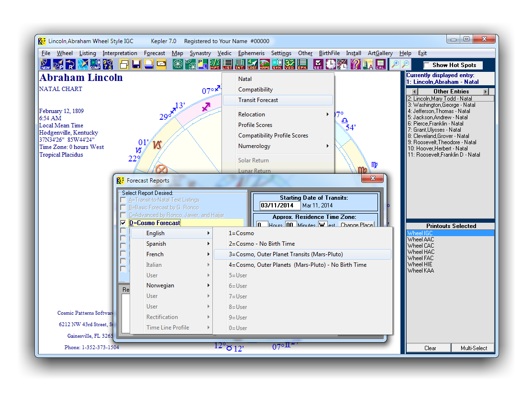Click the NEW chart toolbar icon
This screenshot has height=410, width=532.
(x=45, y=64)
